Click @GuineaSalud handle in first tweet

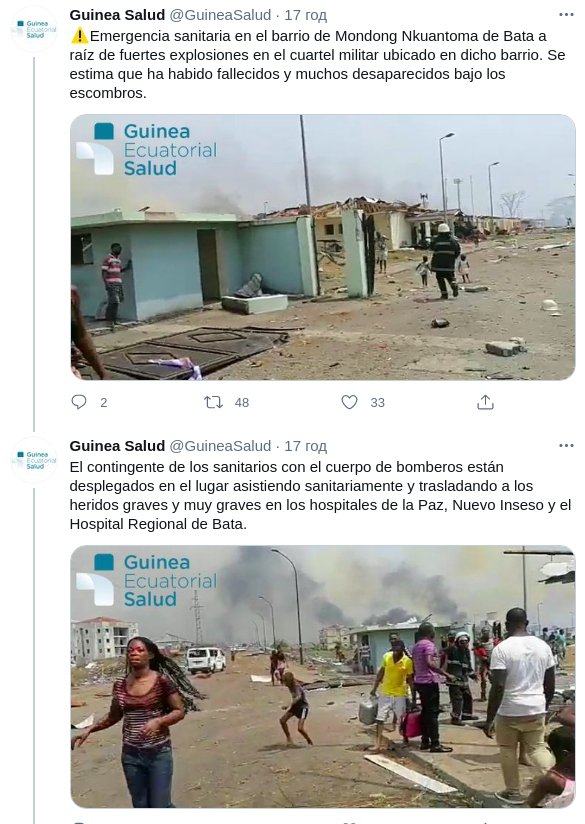pos(220,15)
